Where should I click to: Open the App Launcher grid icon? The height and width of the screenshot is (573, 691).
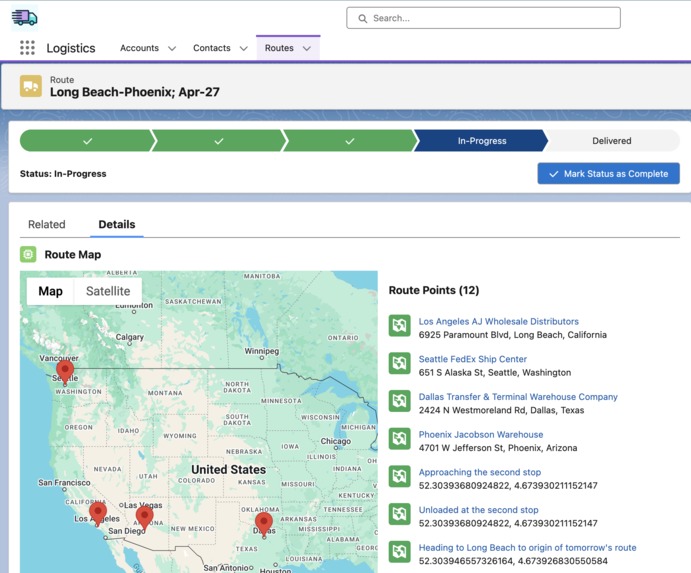27,48
